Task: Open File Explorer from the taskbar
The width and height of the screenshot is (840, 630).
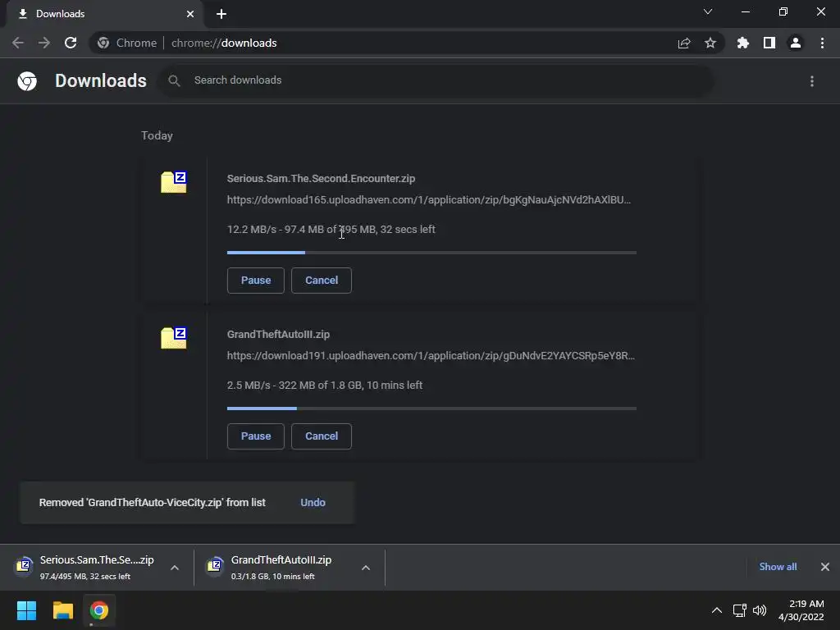Action: click(62, 610)
